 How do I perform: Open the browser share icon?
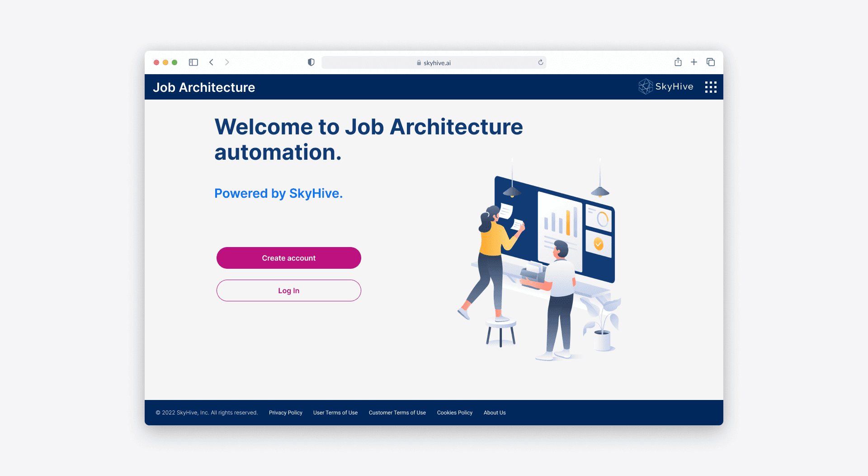tap(678, 62)
